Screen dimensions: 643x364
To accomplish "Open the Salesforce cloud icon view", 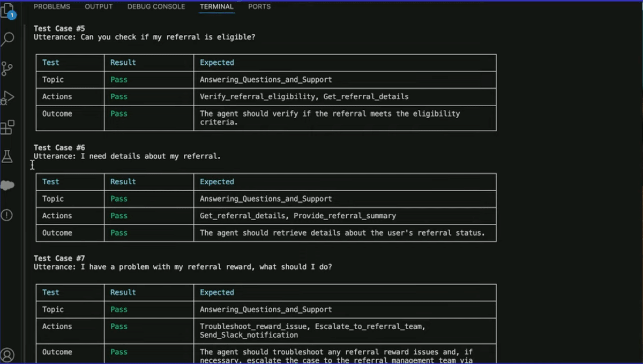I will tap(8, 185).
